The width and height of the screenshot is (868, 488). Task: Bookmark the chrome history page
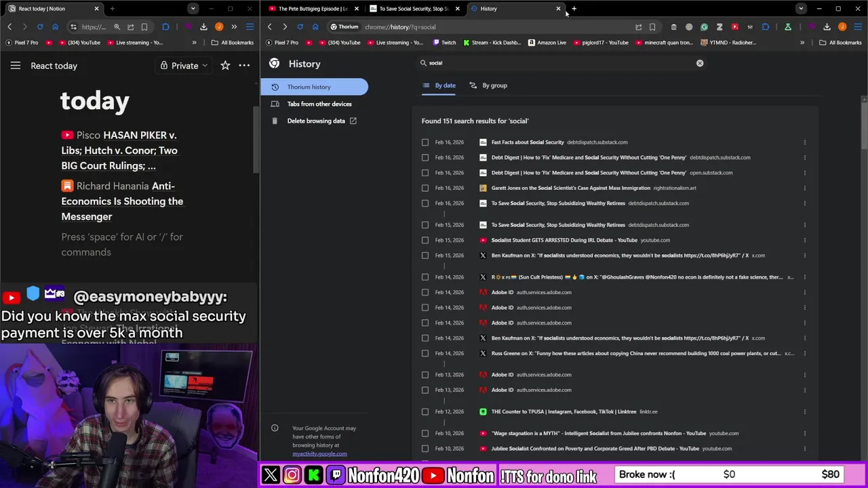coord(652,27)
